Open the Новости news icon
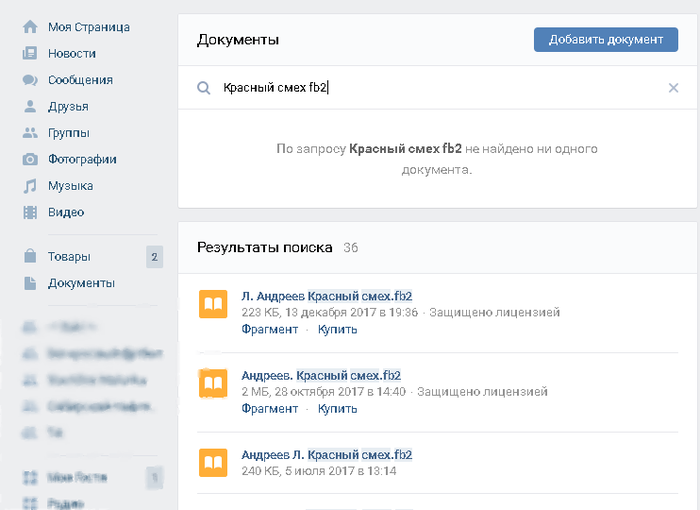 tap(30, 53)
